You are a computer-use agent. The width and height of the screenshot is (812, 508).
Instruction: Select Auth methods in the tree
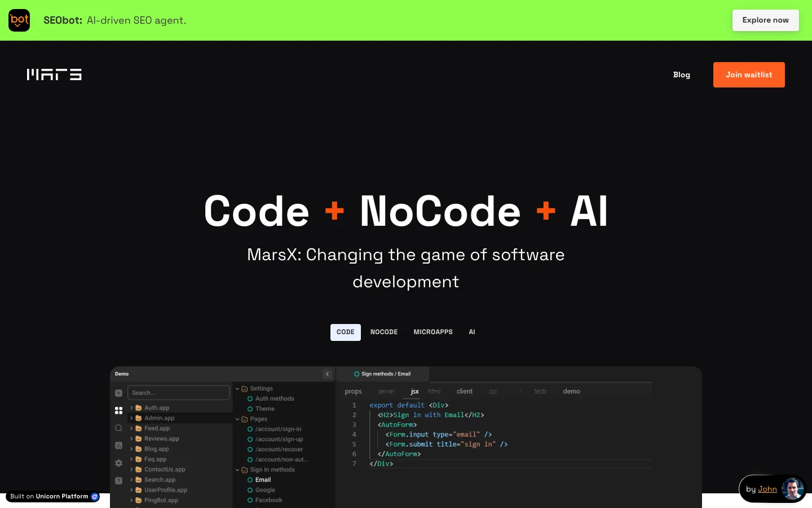[271, 398]
